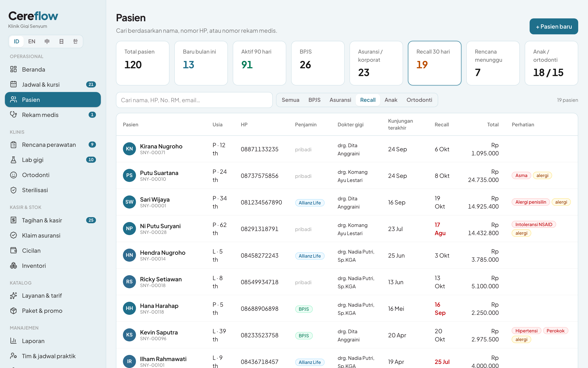Click the PS avatar for Putu Suartana
Image resolution: width=588 pixels, height=368 pixels.
coord(129,175)
